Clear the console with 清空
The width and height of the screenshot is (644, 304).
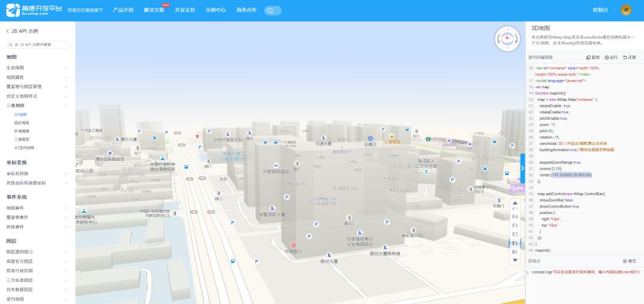[629, 261]
